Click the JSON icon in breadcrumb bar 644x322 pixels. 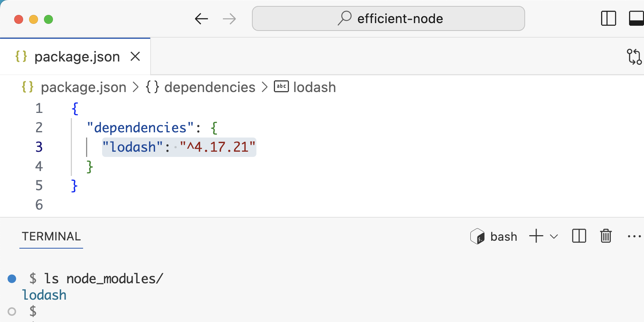pos(28,87)
